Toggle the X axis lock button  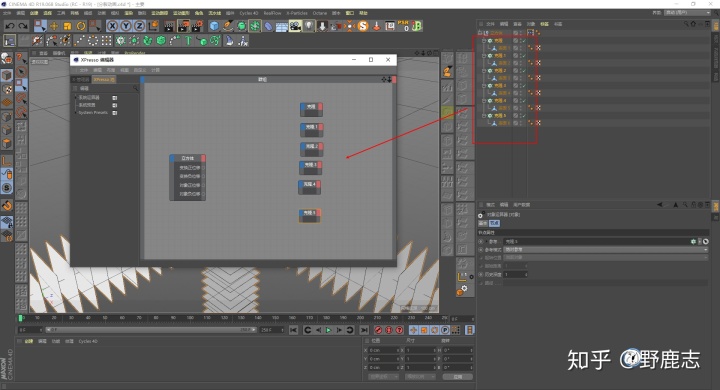pos(112,26)
